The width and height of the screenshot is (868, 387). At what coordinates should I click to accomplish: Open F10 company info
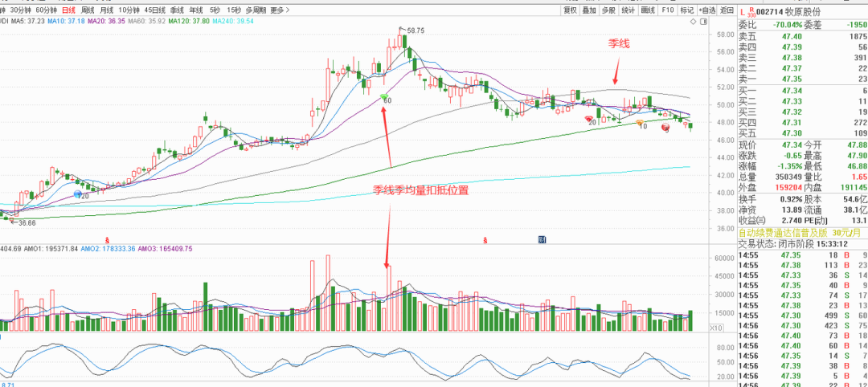coord(668,10)
